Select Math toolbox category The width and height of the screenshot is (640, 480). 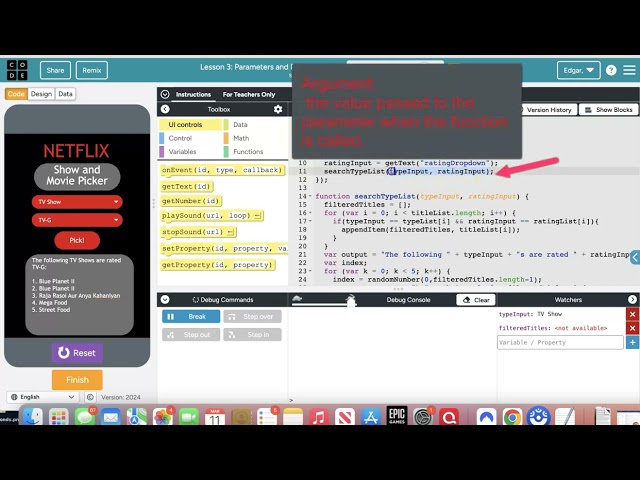[x=256, y=138]
